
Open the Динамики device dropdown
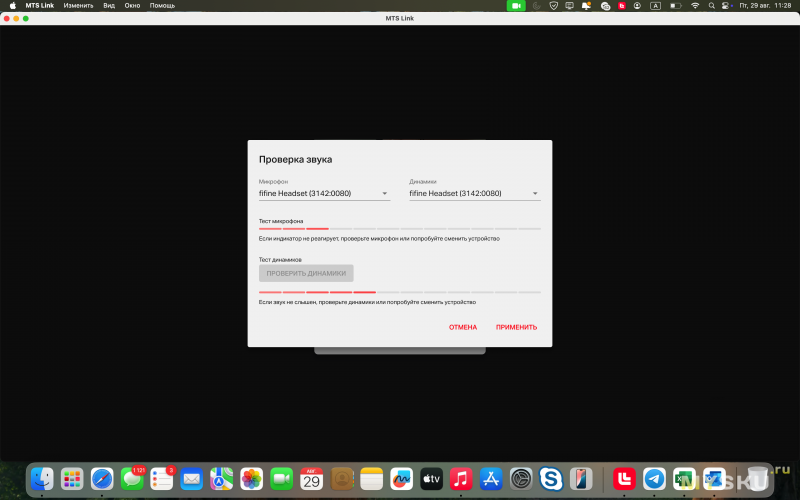coord(474,193)
